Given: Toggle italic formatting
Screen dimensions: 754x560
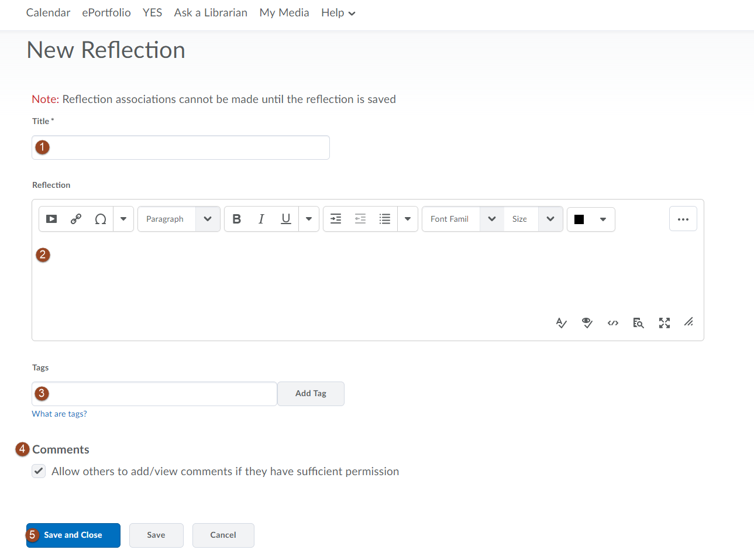Looking at the screenshot, I should [261, 219].
